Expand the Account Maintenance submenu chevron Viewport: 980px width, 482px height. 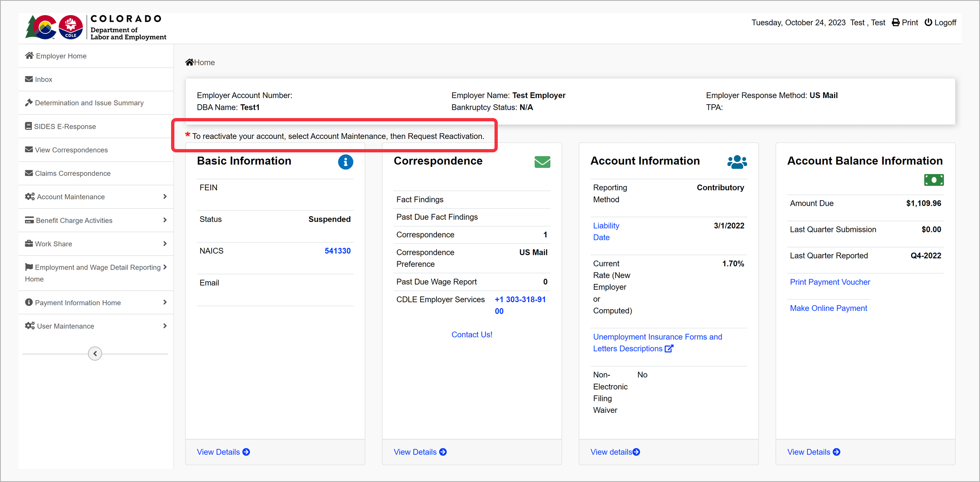click(x=165, y=196)
